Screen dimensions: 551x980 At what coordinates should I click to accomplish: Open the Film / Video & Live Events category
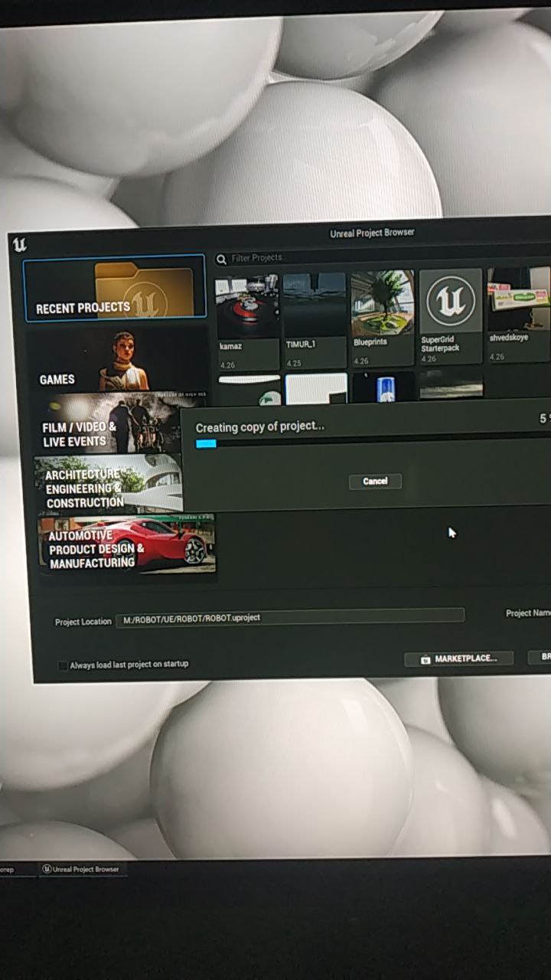[x=107, y=423]
